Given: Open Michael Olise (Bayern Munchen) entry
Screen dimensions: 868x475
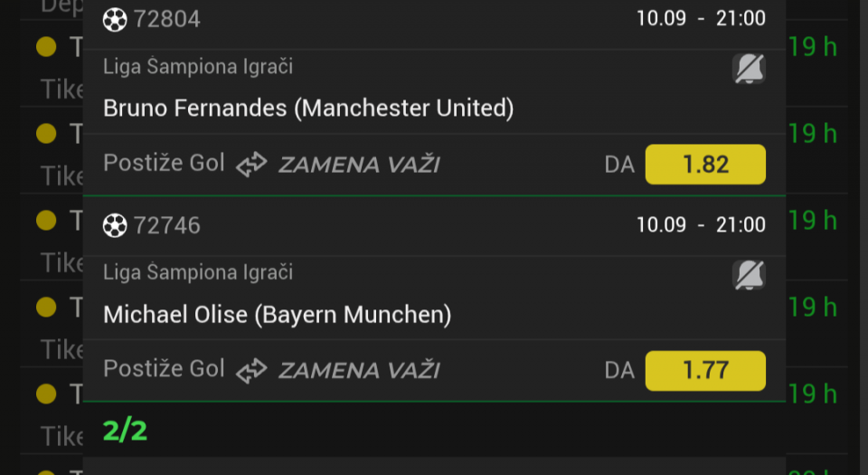Looking at the screenshot, I should 278,315.
